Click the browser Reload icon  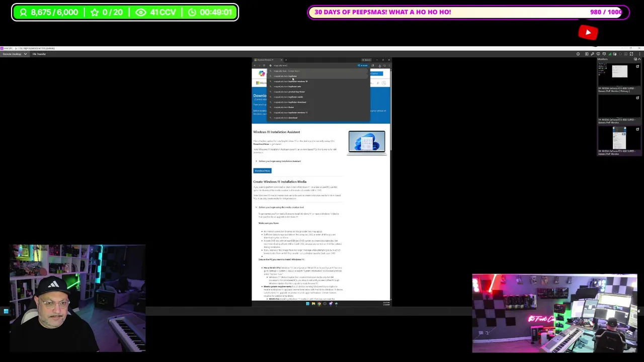tap(264, 65)
